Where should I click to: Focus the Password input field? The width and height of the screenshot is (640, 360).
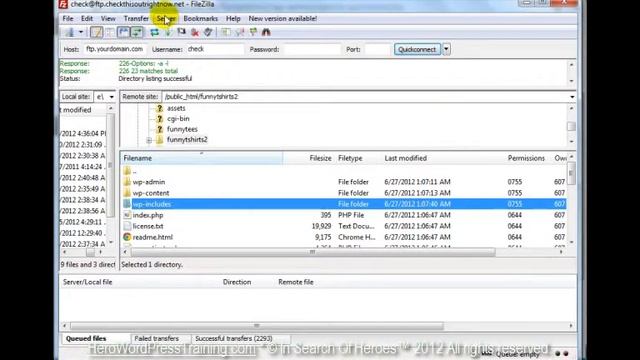(x=312, y=49)
